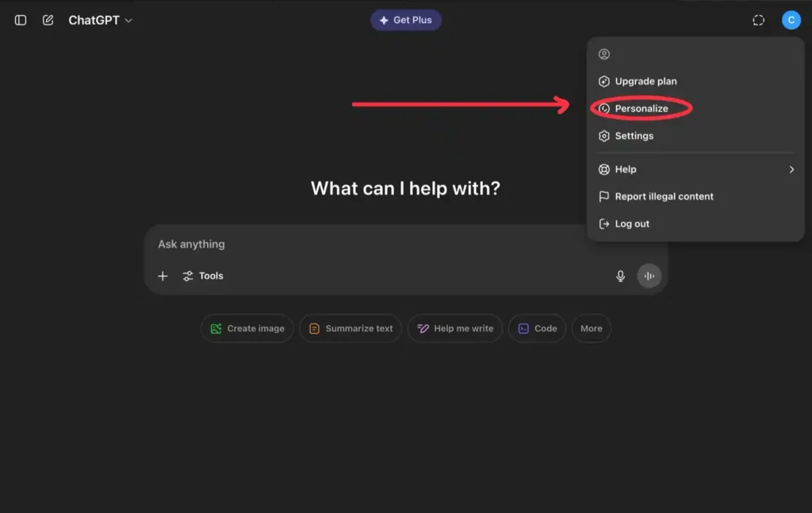This screenshot has height=513, width=812.
Task: Click the Upgrade plan sparkle icon
Action: (603, 82)
